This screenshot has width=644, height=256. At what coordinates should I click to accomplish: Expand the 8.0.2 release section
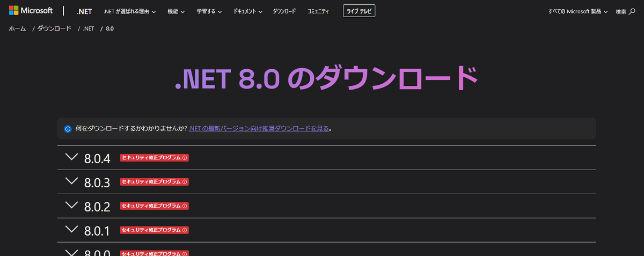coord(326,206)
